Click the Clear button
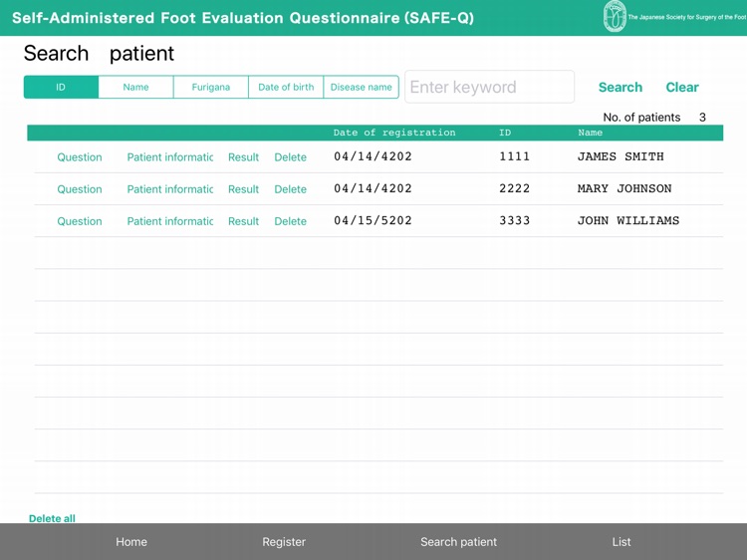 682,88
